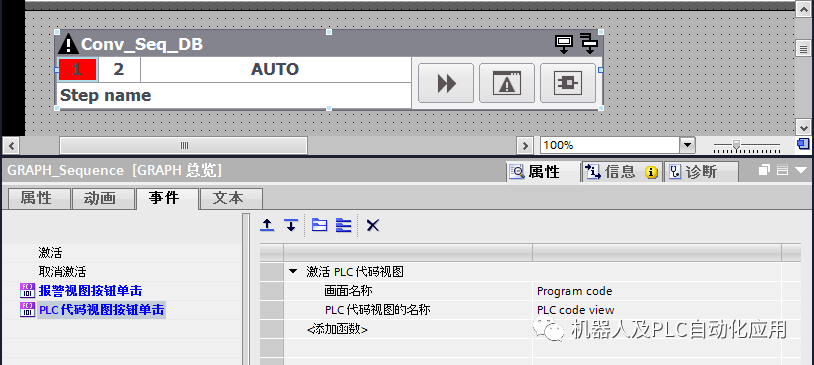Switch to the 诊断 inspector tab
814x365 pixels.
(x=701, y=172)
